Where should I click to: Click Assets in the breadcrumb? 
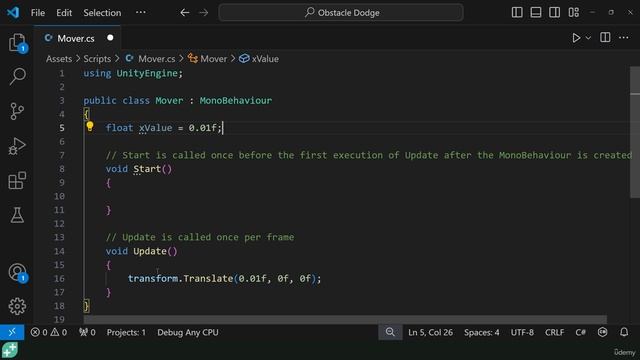(x=59, y=59)
